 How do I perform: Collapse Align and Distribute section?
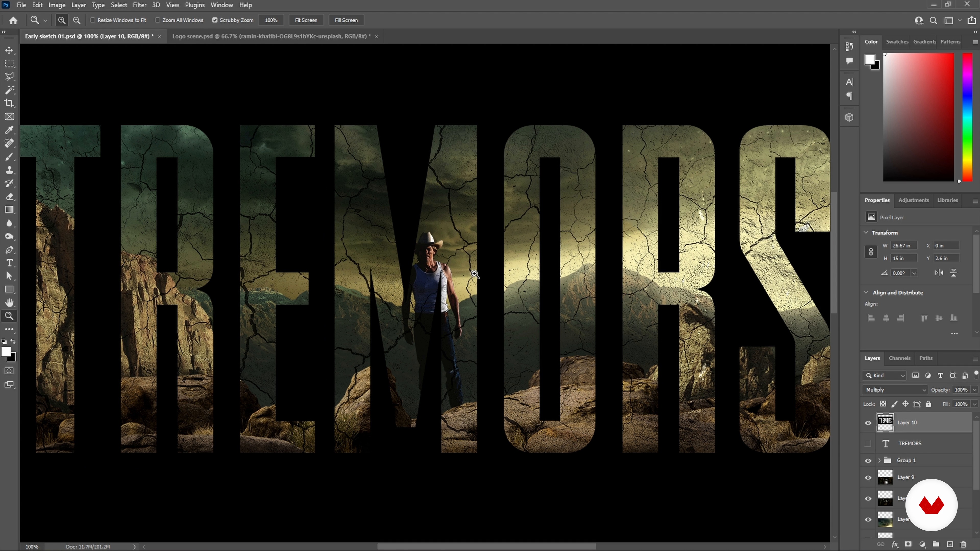click(866, 292)
